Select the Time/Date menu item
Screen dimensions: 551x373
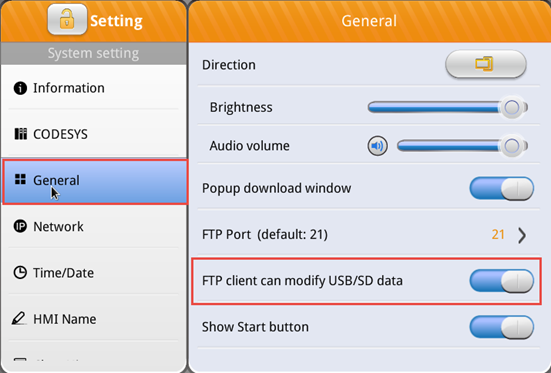(93, 273)
